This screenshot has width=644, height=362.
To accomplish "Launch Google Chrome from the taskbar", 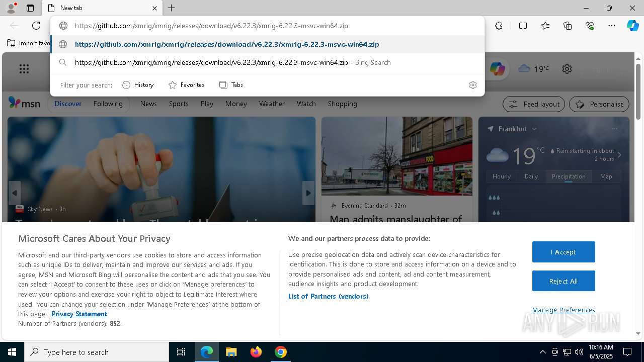I will [281, 352].
